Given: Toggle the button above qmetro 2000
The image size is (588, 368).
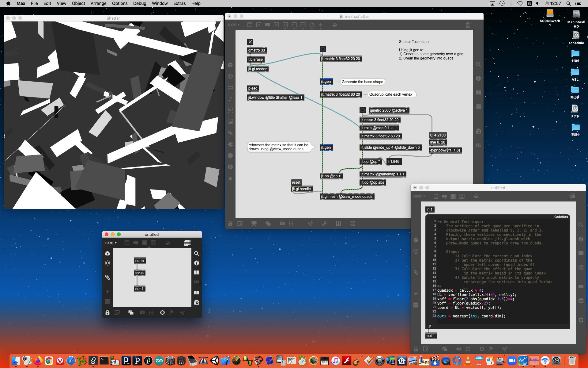Looking at the screenshot, I should pos(363,110).
